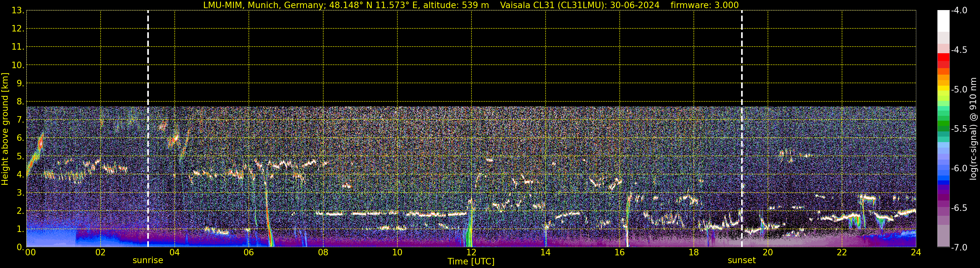
Task: Click the colorbar tick label '-6.0'
Action: tap(959, 168)
